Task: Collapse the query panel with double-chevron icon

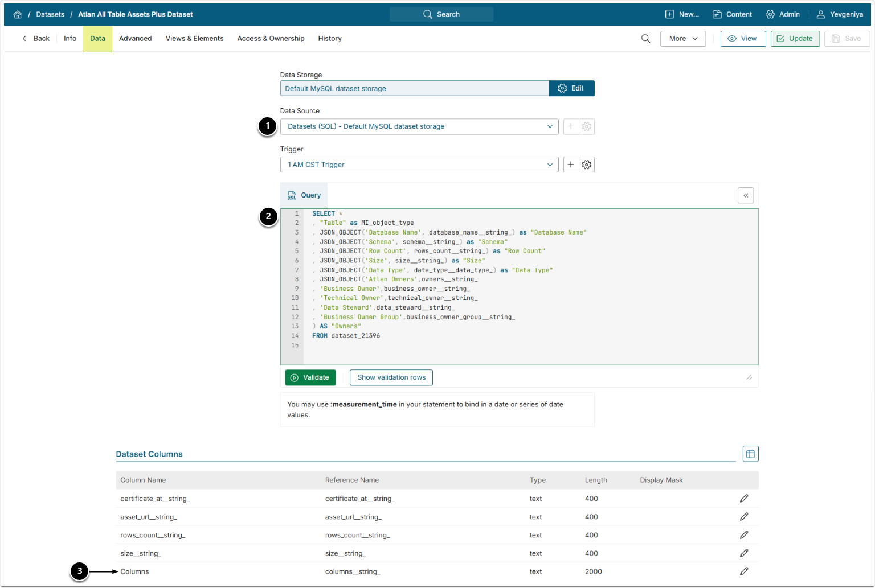Action: (746, 195)
